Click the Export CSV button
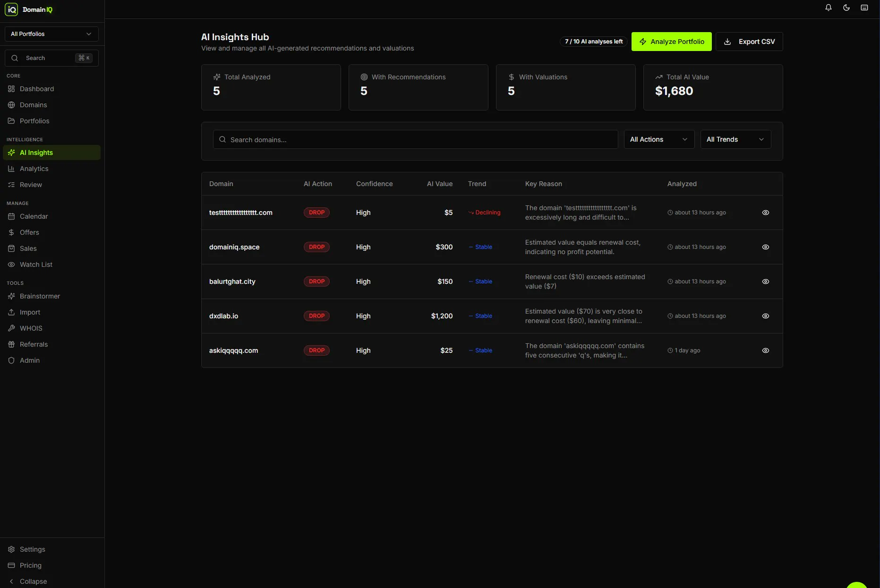Screen dimensions: 880x588 click(749, 42)
